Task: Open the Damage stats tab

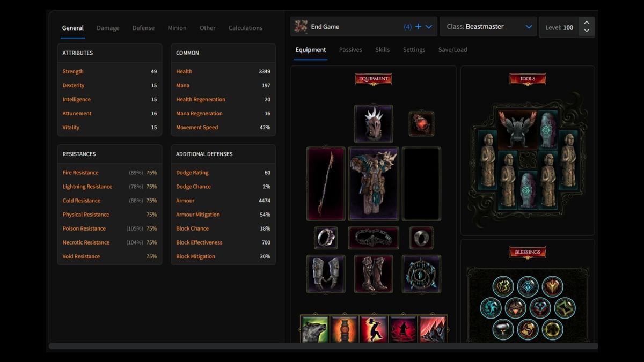Action: (x=108, y=28)
